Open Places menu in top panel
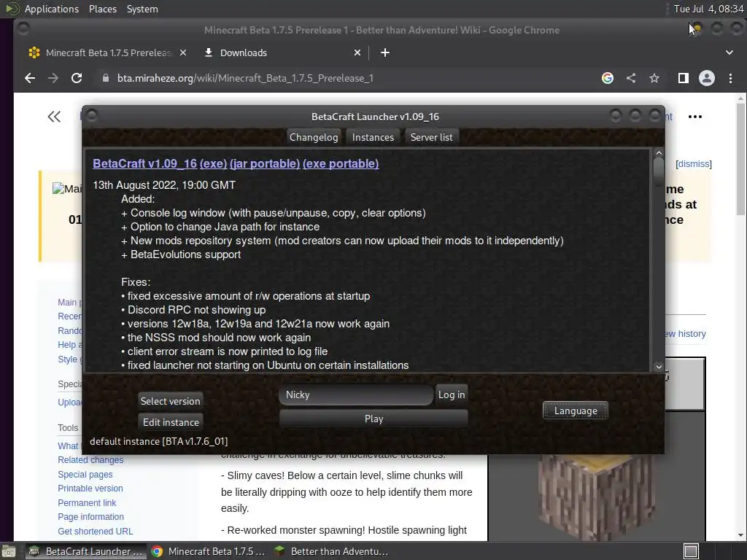Screen dimensions: 747x560 coord(102,9)
